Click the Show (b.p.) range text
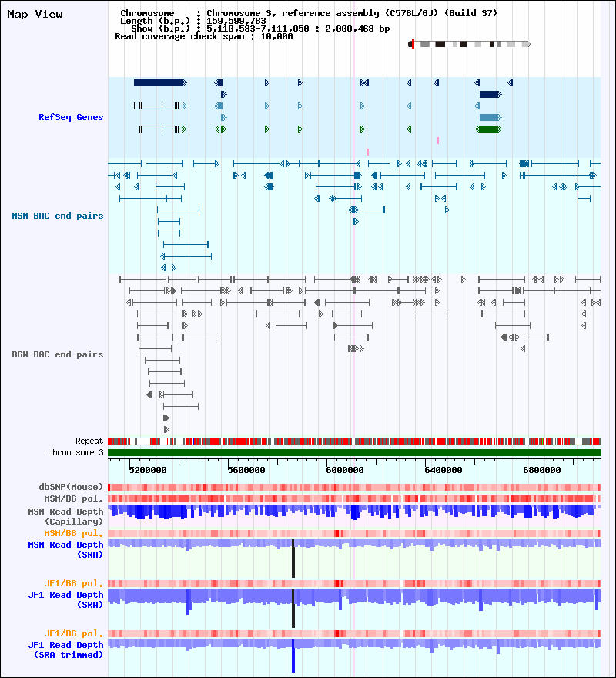The image size is (616, 678). coord(260,29)
